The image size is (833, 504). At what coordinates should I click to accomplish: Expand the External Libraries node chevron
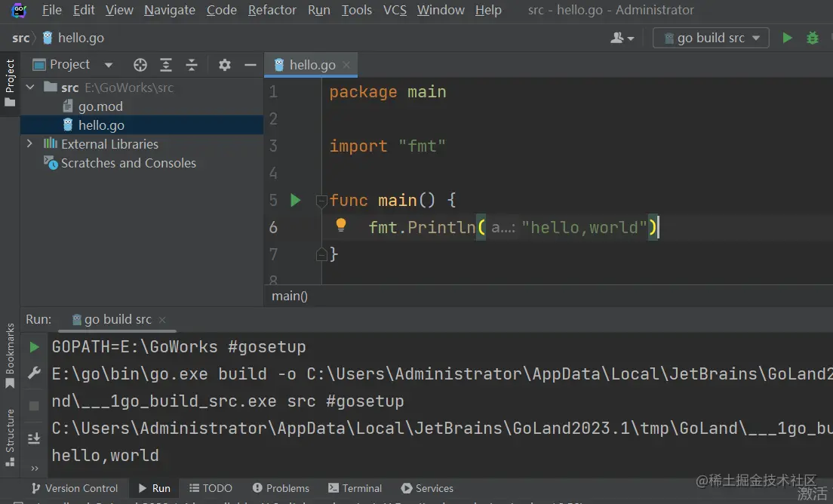click(29, 143)
